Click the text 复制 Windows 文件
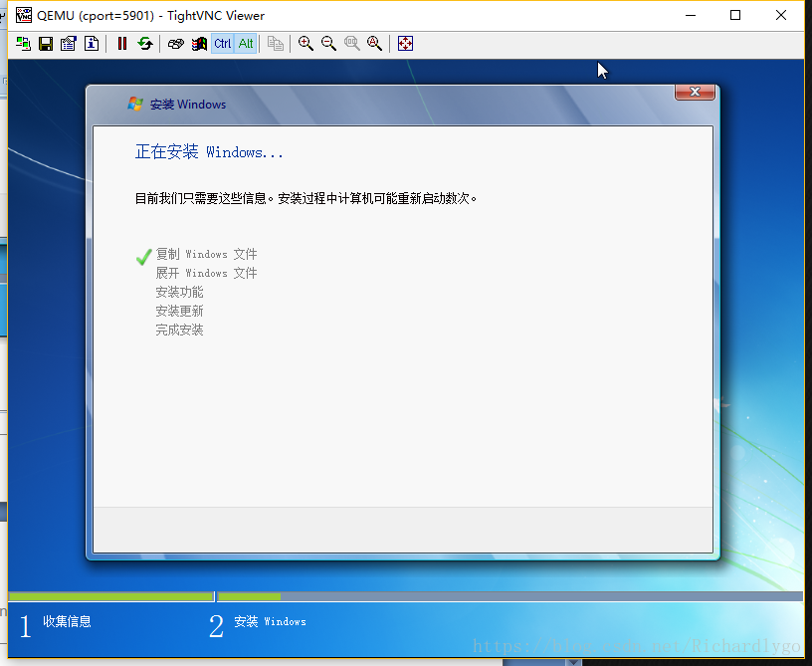The image size is (812, 666). 206,254
